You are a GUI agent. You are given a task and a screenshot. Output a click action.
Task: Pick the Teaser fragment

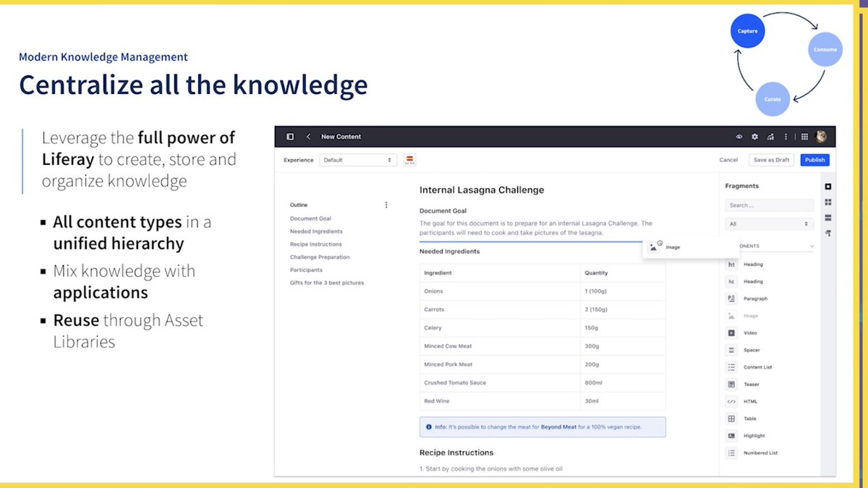click(768, 385)
